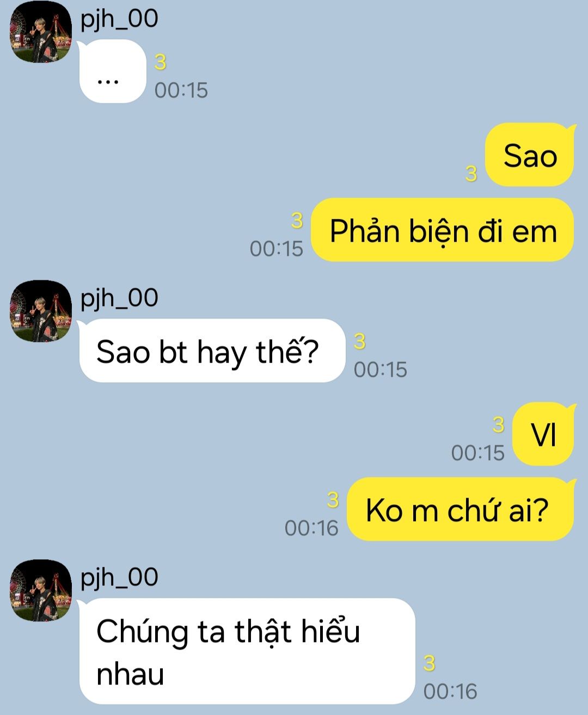Select the 'Phản biện đi em' message bubble

(x=443, y=230)
